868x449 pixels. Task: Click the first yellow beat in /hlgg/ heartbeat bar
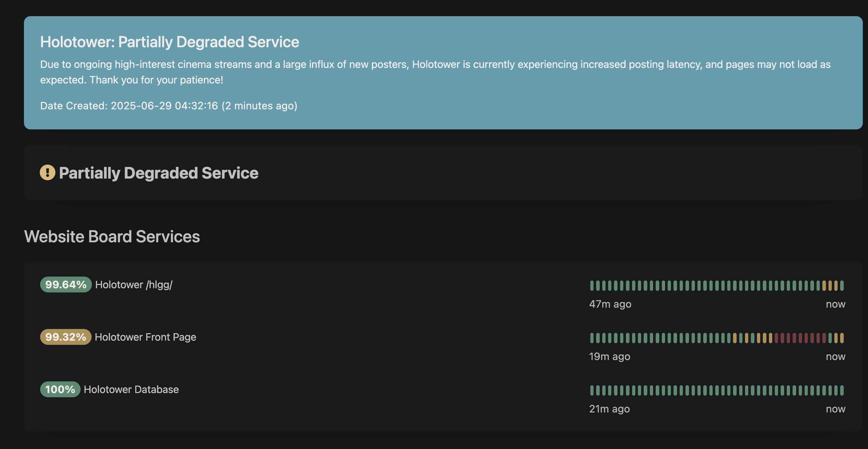pos(824,286)
